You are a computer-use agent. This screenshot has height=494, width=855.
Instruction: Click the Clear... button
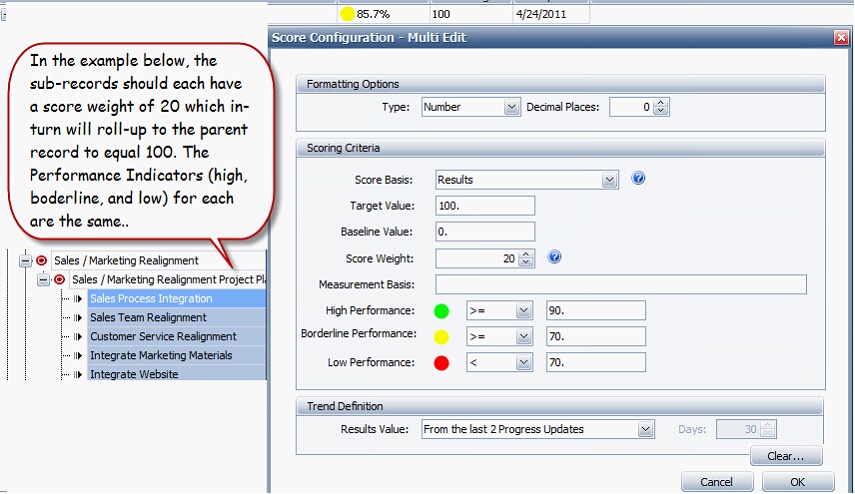(x=786, y=456)
